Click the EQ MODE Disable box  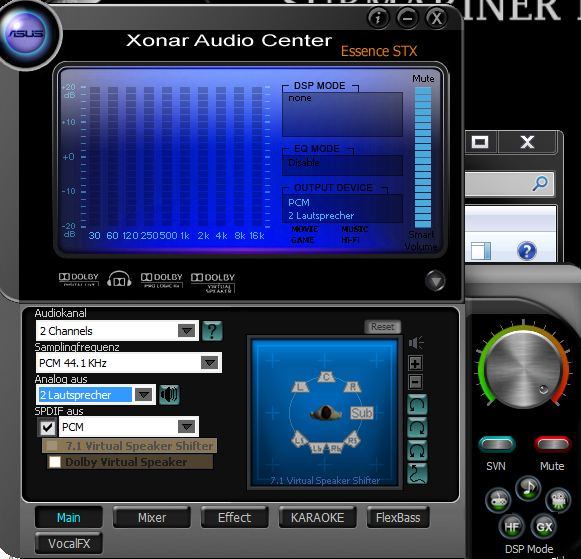(342, 164)
